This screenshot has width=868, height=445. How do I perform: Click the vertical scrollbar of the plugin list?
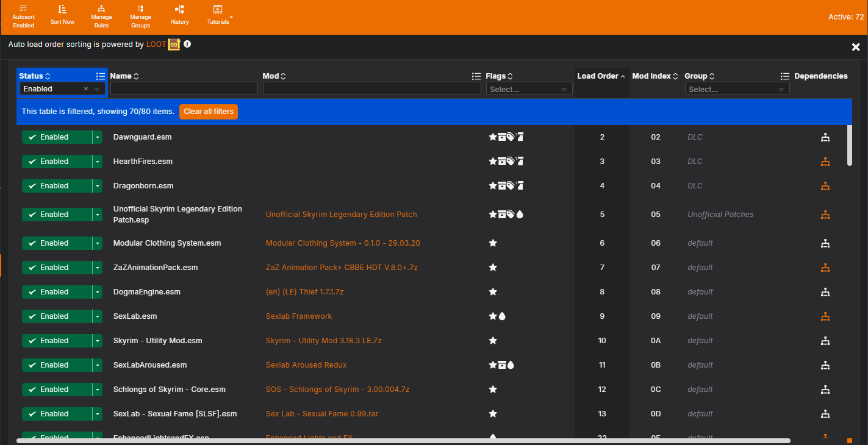850,144
